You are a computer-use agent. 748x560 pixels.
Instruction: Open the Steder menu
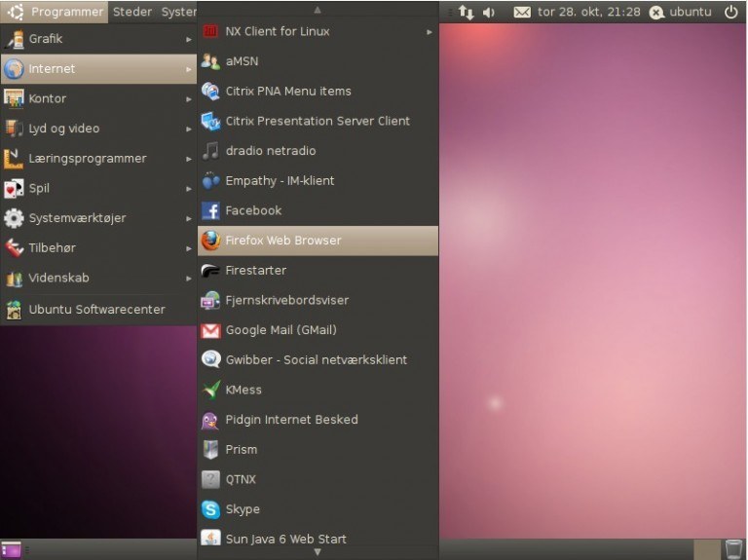pyautogui.click(x=132, y=12)
